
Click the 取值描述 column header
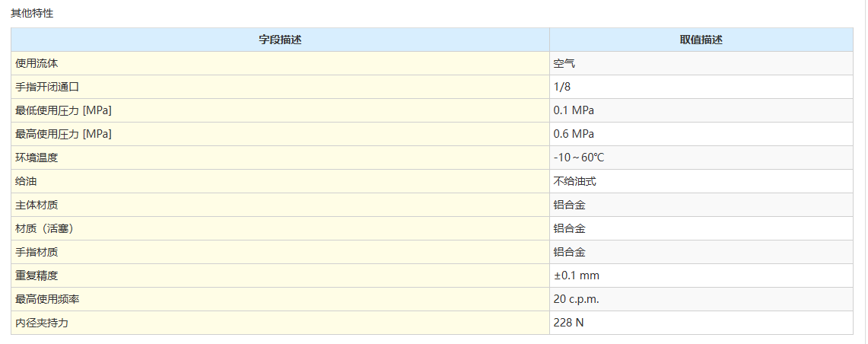[x=701, y=40]
